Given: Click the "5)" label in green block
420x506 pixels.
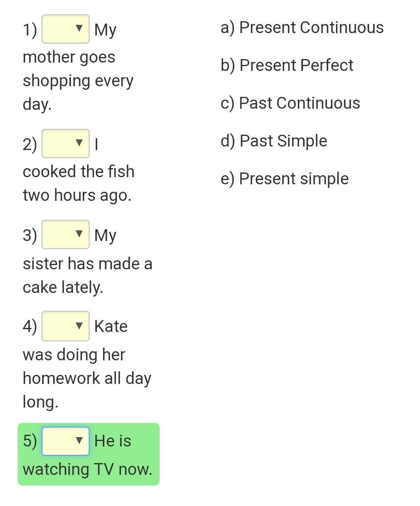Looking at the screenshot, I should tap(30, 441).
